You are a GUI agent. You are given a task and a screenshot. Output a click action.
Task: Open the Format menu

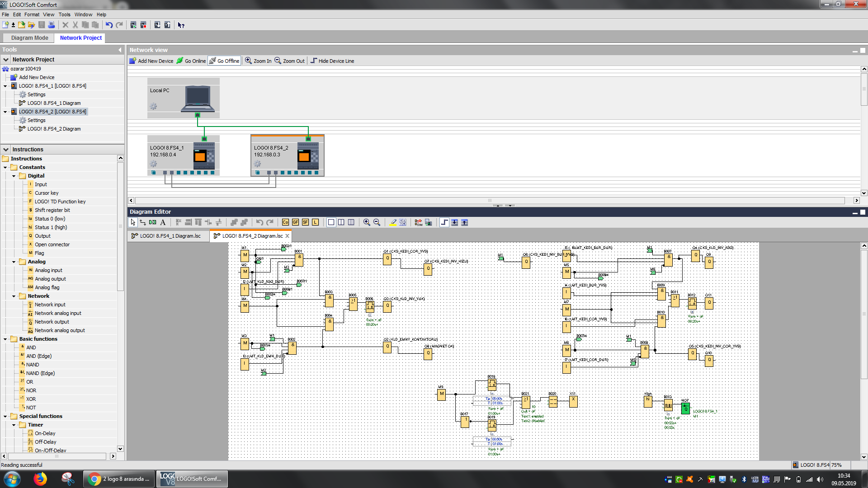32,14
